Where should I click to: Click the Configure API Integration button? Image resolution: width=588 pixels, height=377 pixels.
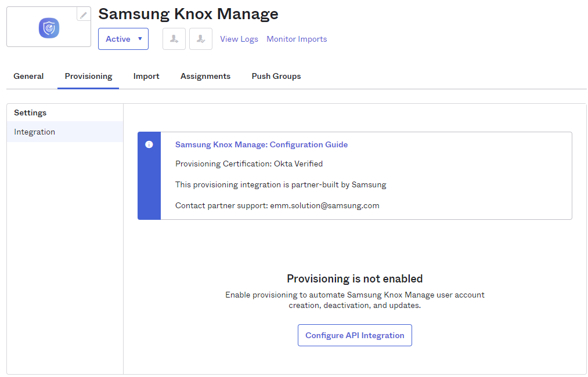click(x=355, y=335)
